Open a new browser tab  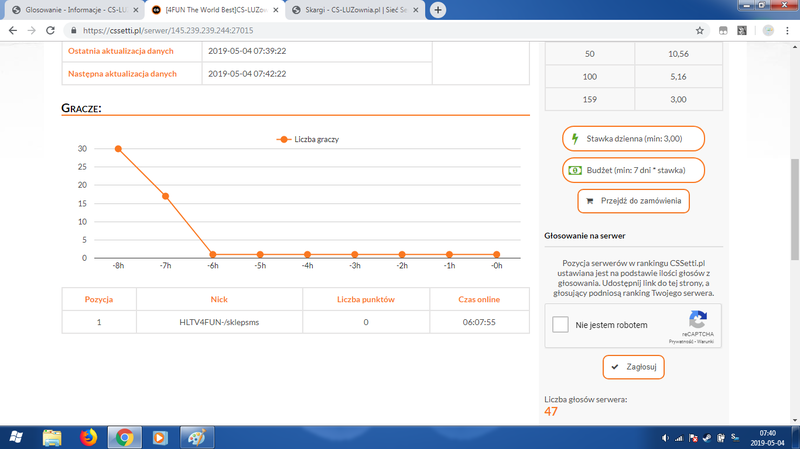pos(438,10)
